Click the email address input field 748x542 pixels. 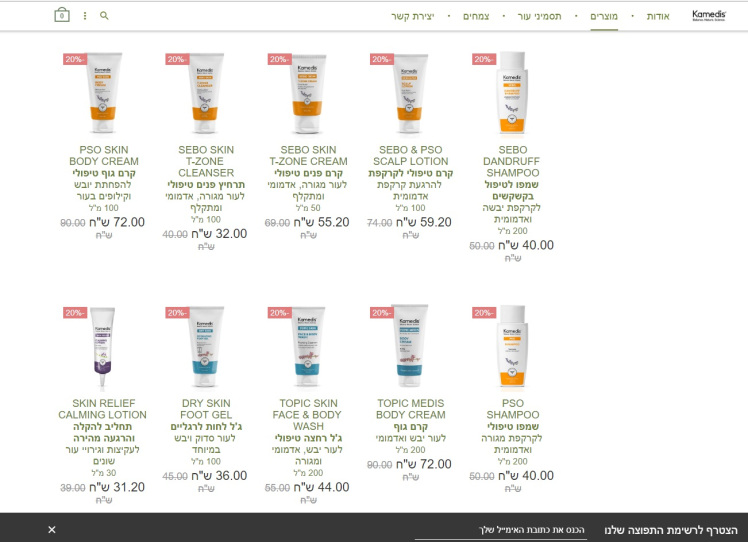click(501, 530)
